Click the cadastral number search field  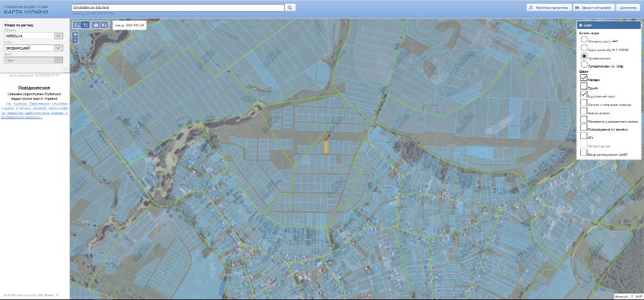click(178, 7)
